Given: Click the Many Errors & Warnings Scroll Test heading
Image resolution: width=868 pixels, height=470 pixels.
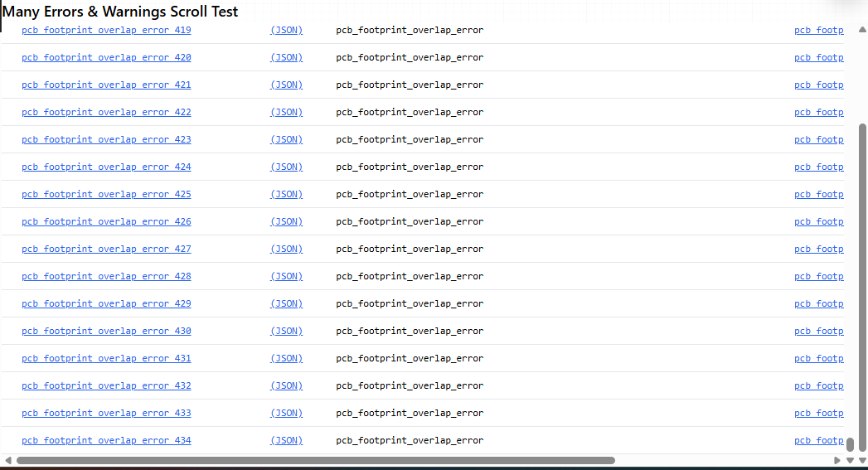Looking at the screenshot, I should [120, 12].
